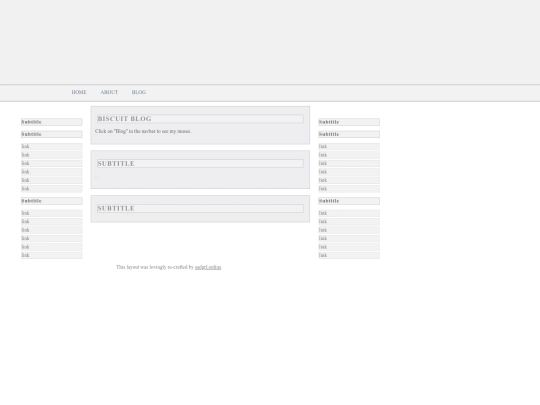The height and width of the screenshot is (405, 540).
Task: Click the bottom SUBTITLE heading in center column
Action: pos(200,208)
